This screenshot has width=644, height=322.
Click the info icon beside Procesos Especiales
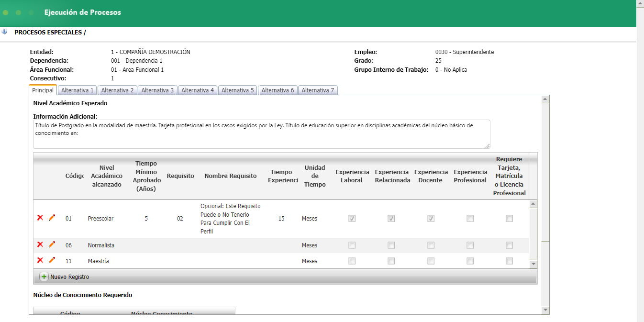(x=5, y=32)
